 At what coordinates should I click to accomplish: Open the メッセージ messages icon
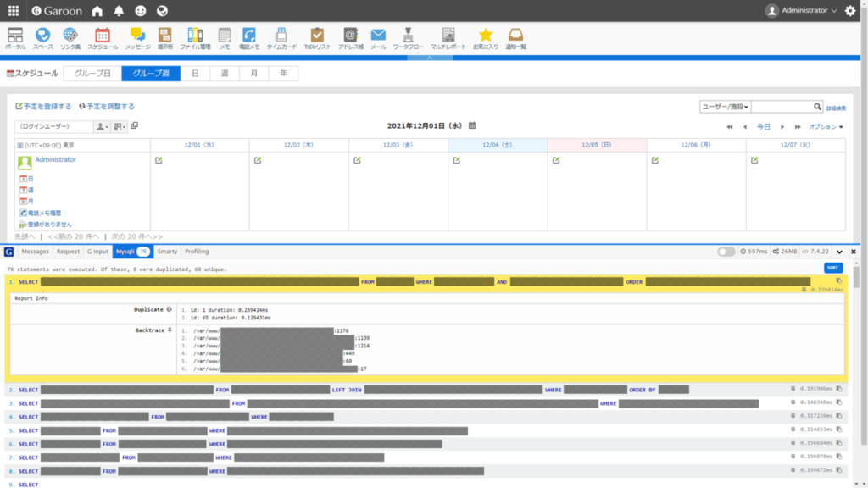click(x=137, y=39)
